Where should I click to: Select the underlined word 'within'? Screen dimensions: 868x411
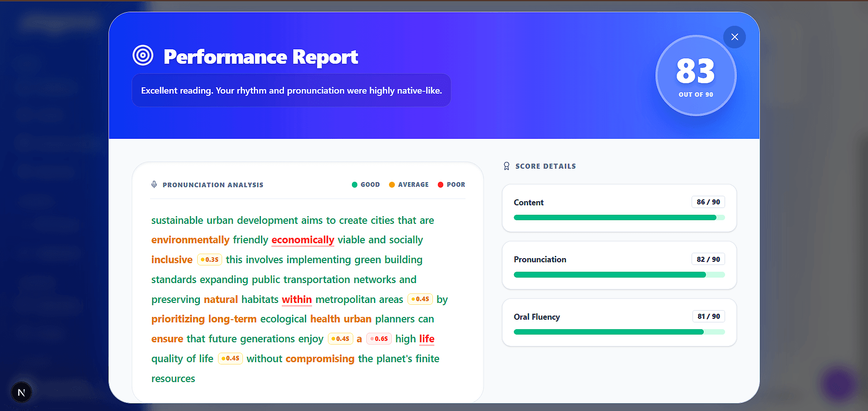tap(297, 299)
